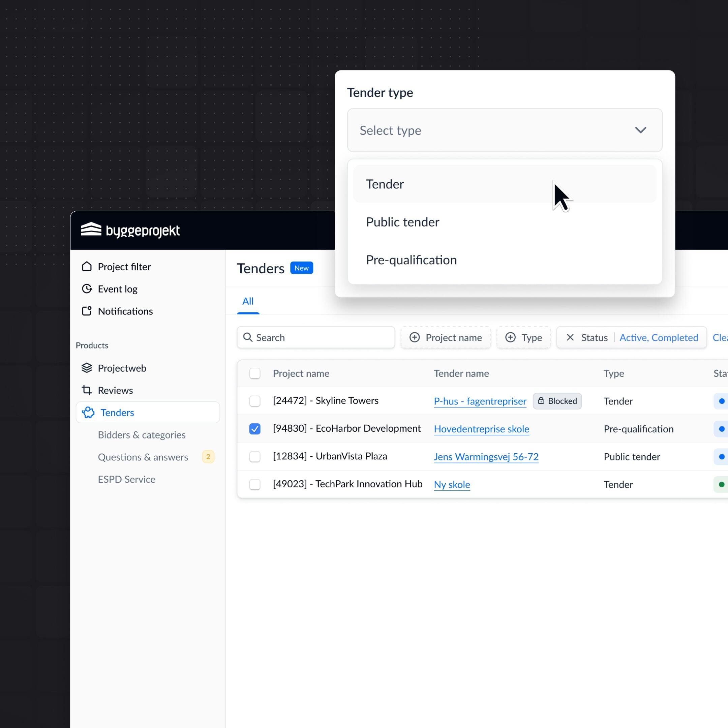This screenshot has width=728, height=728.
Task: Add the Type filter
Action: click(x=523, y=337)
